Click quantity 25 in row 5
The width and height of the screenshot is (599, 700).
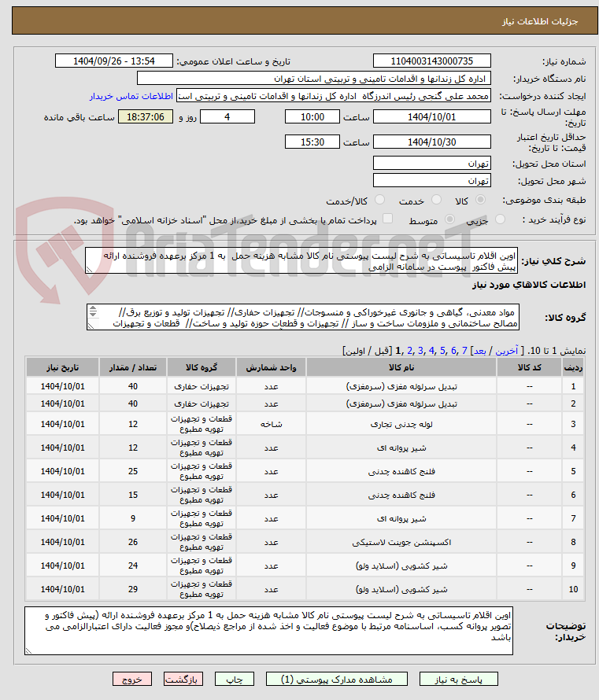(x=133, y=471)
